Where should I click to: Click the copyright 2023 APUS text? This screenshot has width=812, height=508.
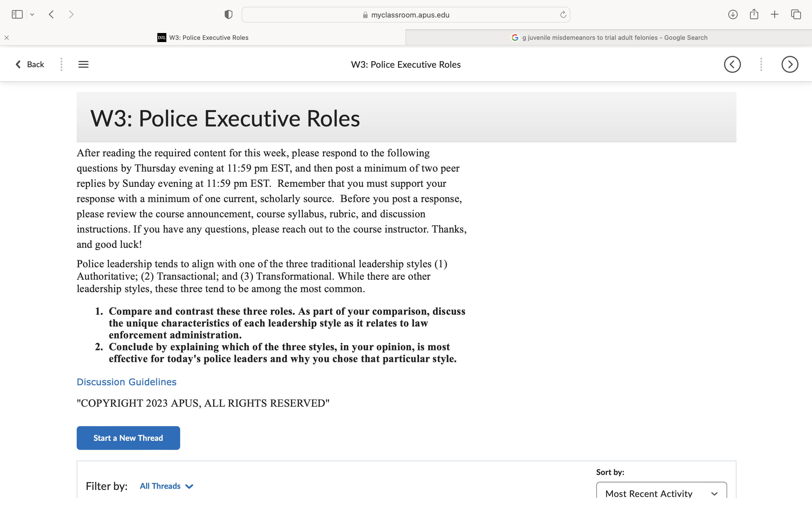pyautogui.click(x=203, y=403)
